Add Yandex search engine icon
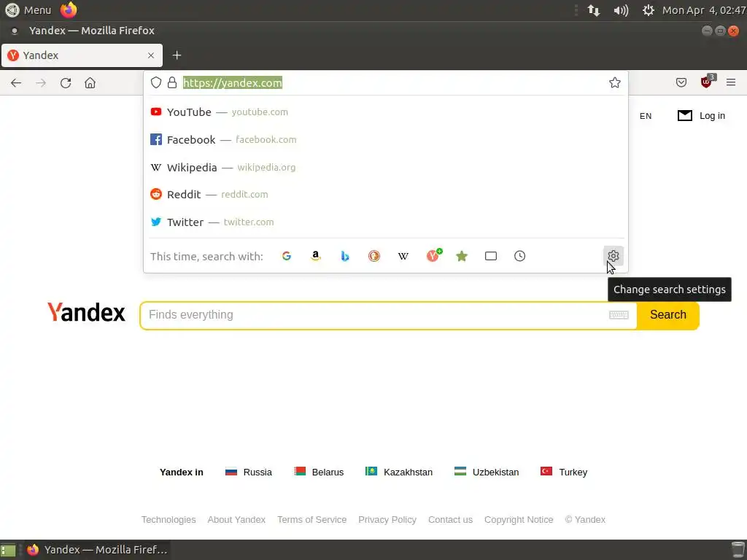 [x=433, y=255]
